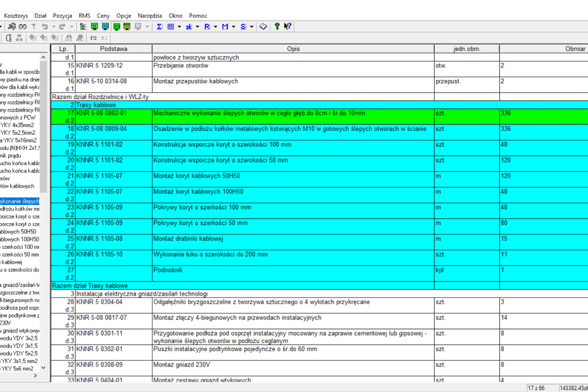
Task: Click the 1?2 renumbering icon
Action: (x=93, y=38)
